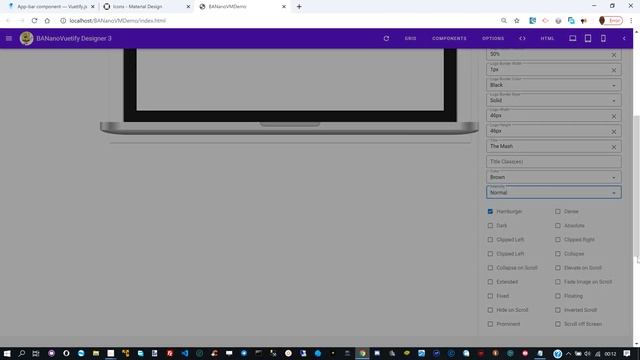
Task: Open the GRID menu in the app bar
Action: coord(411,38)
